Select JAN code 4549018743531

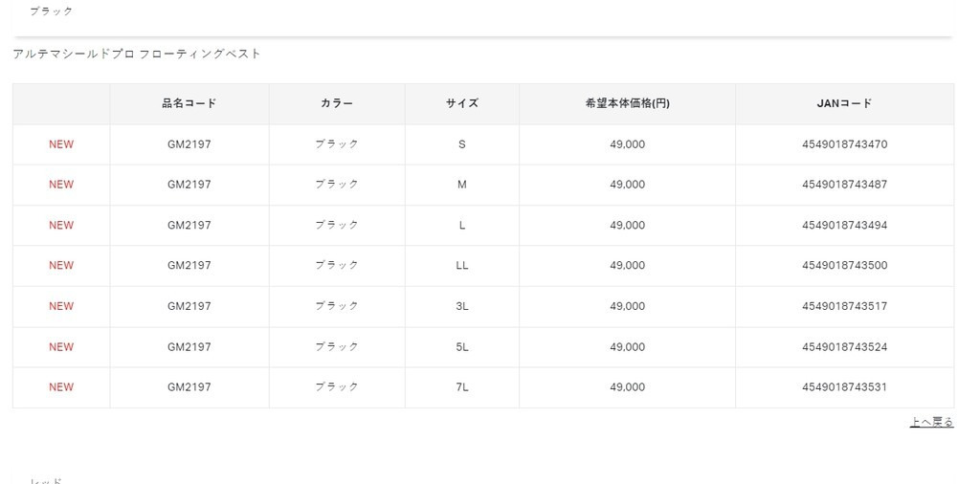pos(844,387)
